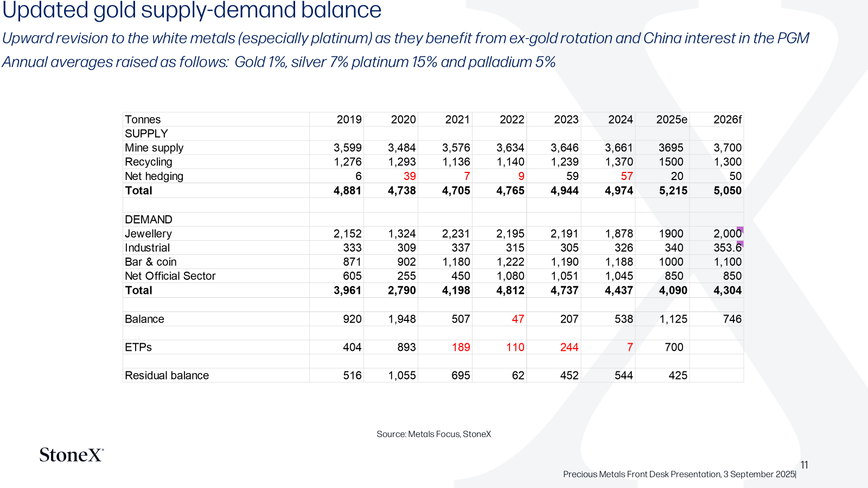868x488 pixels.
Task: Select the "Balance" row label
Action: coord(144,319)
